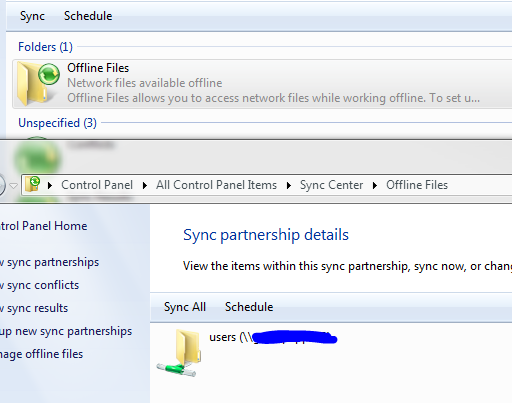Open the sync conflicts link

coord(39,285)
